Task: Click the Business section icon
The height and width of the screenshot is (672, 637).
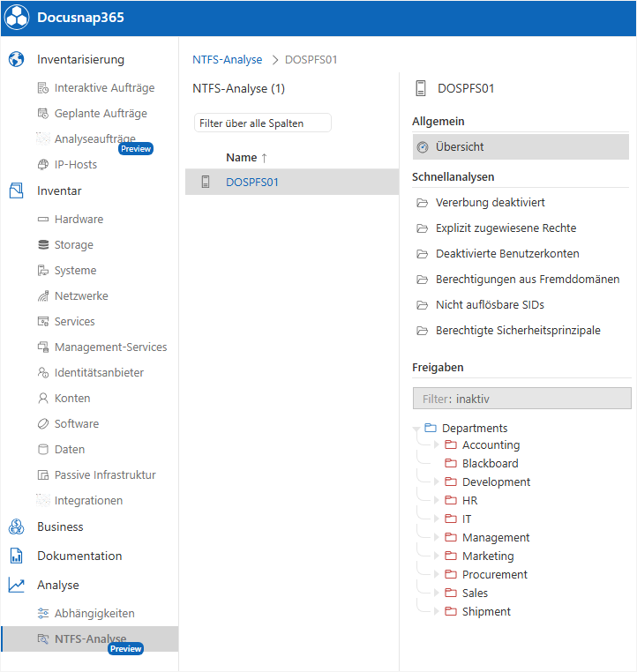Action: 16,526
